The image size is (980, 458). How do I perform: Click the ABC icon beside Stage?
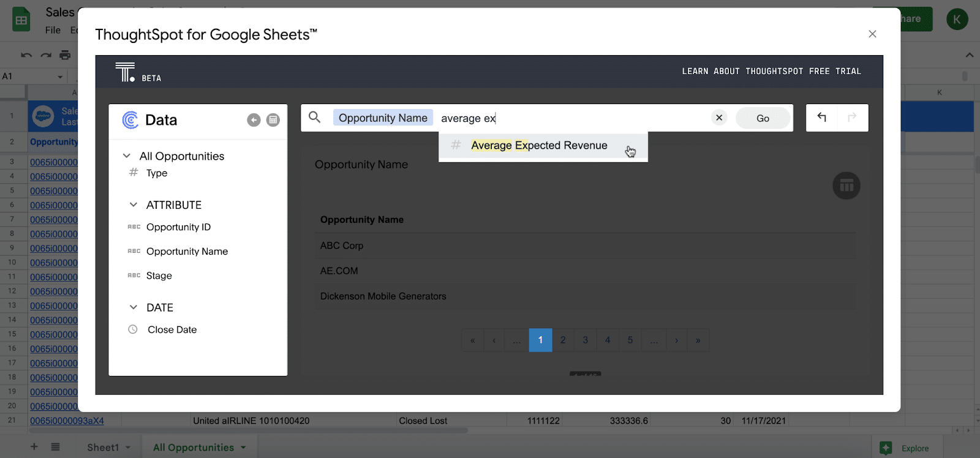coord(134,276)
